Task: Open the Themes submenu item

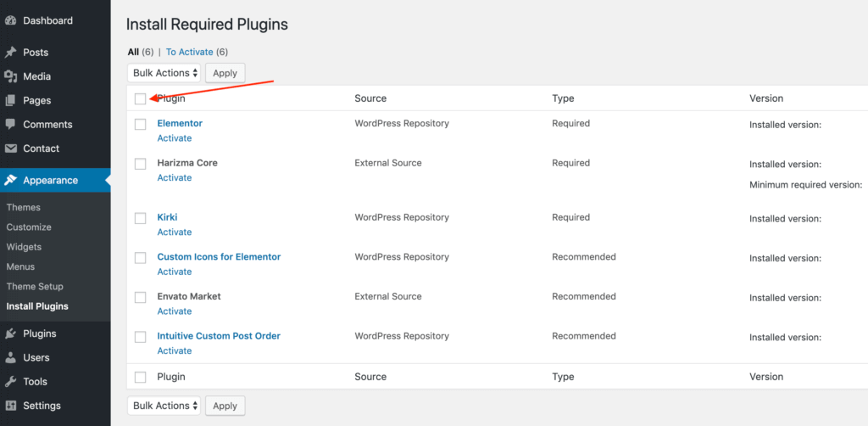Action: (x=24, y=207)
